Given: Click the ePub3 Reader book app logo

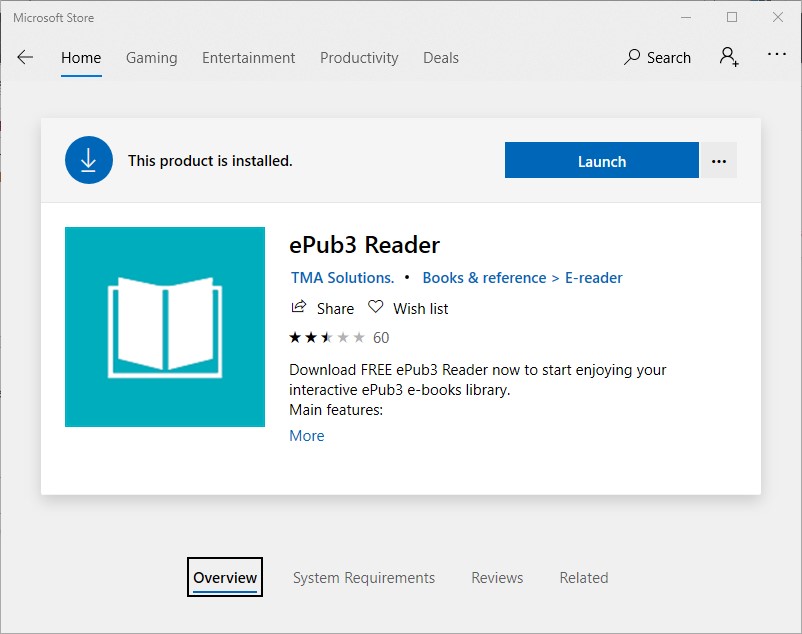Looking at the screenshot, I should [165, 327].
